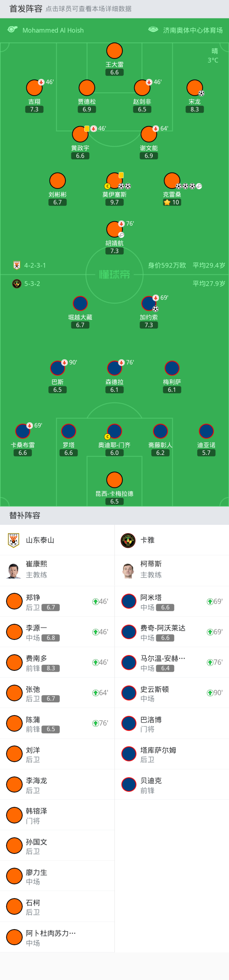This screenshot has height=980, width=229.
Task: Click the stadium icon beside 济南奥体中心体育场
Action: coord(153,30)
